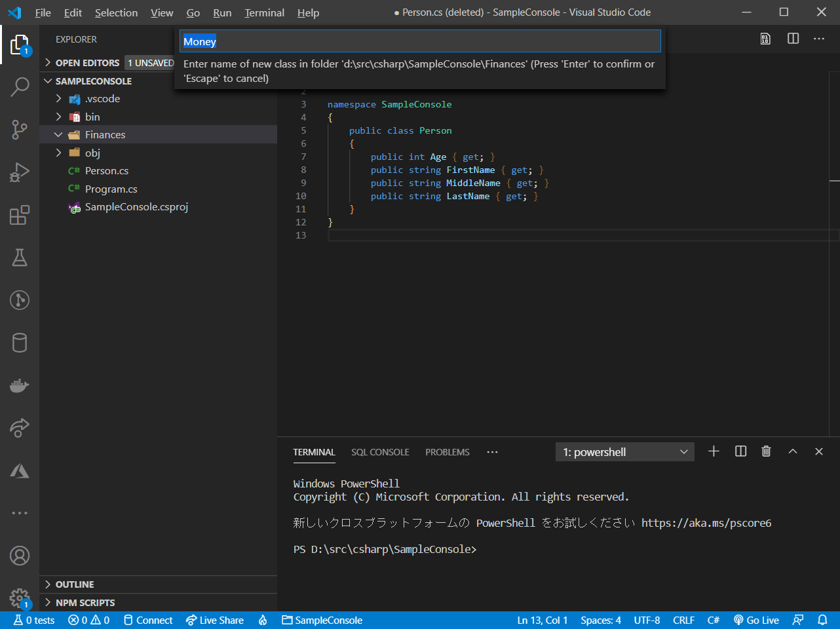Show additional activity bar views
Screen dimensions: 840x629
pos(20,513)
